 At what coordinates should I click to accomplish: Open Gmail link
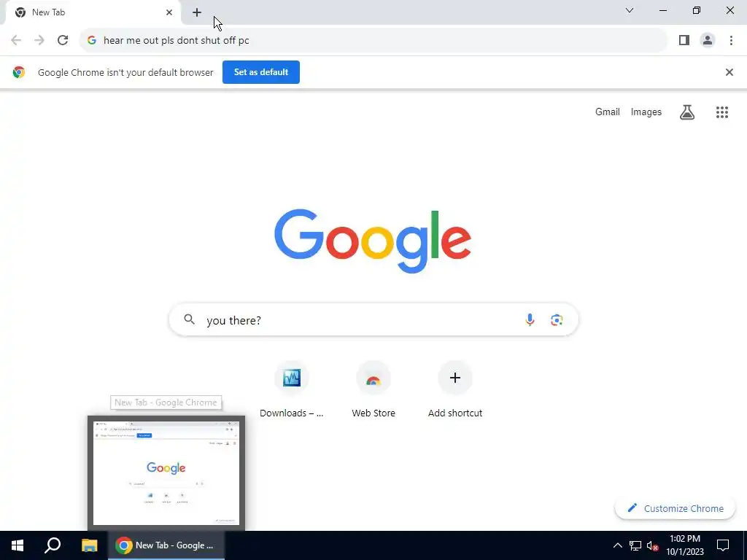tap(608, 112)
